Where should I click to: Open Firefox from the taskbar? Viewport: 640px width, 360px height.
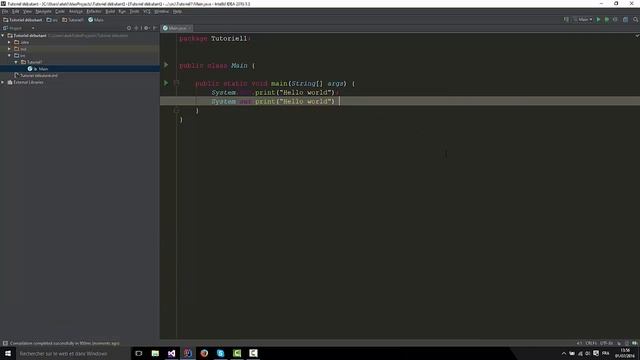tap(204, 353)
